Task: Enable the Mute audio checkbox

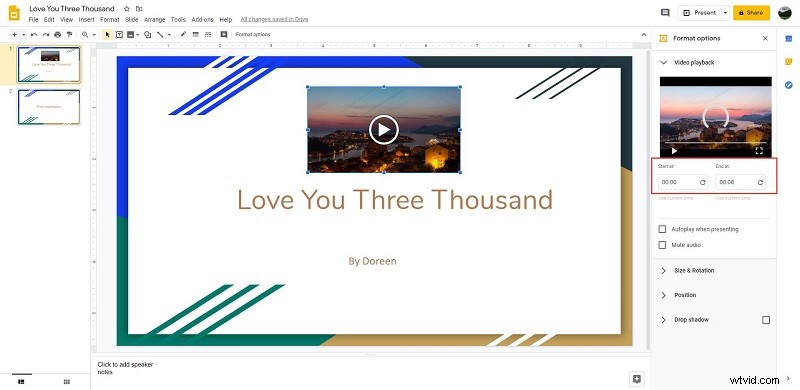Action: 662,245
